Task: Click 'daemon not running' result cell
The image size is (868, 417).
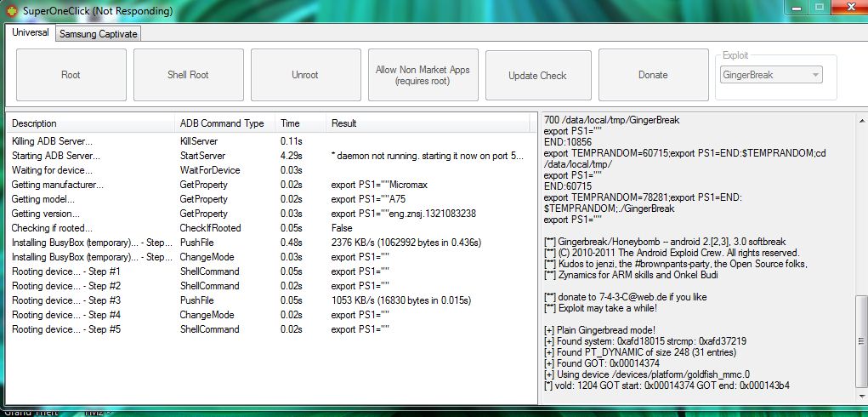Action: click(428, 156)
